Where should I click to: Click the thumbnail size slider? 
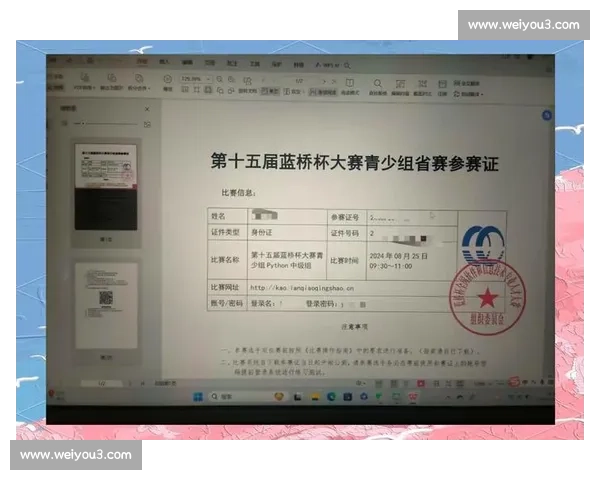click(106, 124)
